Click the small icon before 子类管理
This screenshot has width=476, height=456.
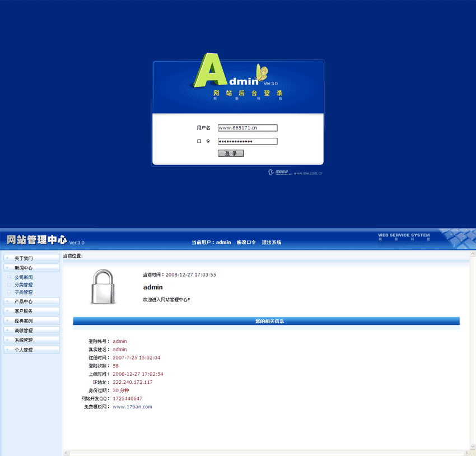click(9, 292)
